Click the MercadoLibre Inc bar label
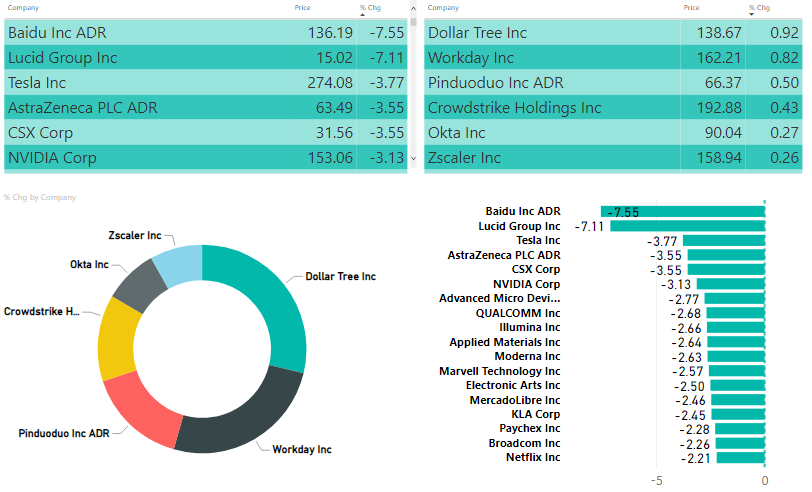Image resolution: width=812 pixels, height=492 pixels. (515, 400)
